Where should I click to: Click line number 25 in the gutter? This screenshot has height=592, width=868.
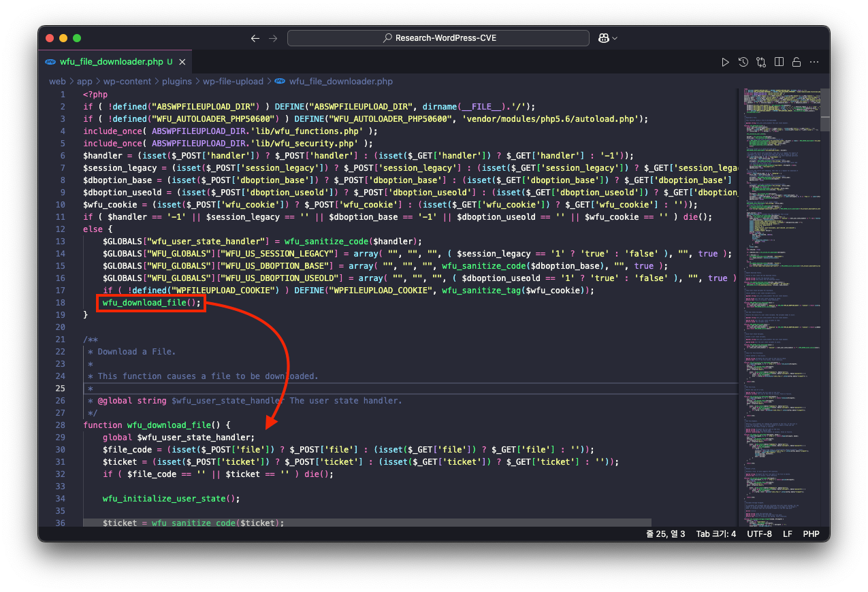[x=61, y=389]
